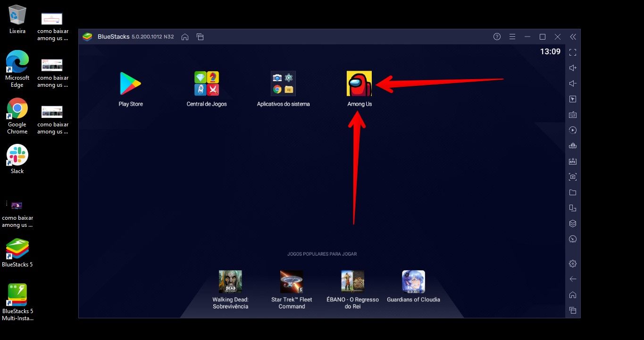Image resolution: width=644 pixels, height=340 pixels.
Task: Open the macro recorder sidebar icon
Action: click(x=573, y=146)
